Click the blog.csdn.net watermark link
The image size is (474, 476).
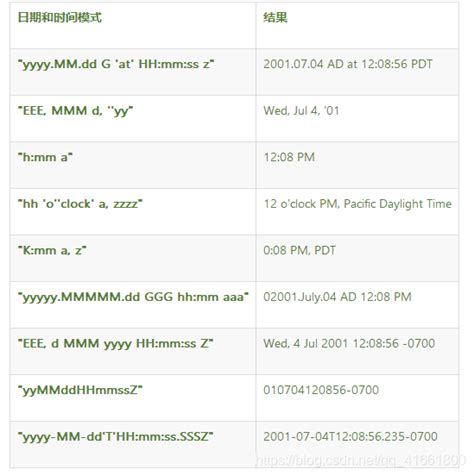(361, 461)
